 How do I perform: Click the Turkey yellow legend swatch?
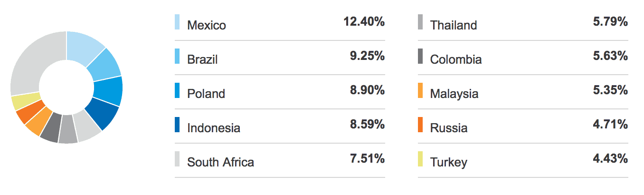420,159
